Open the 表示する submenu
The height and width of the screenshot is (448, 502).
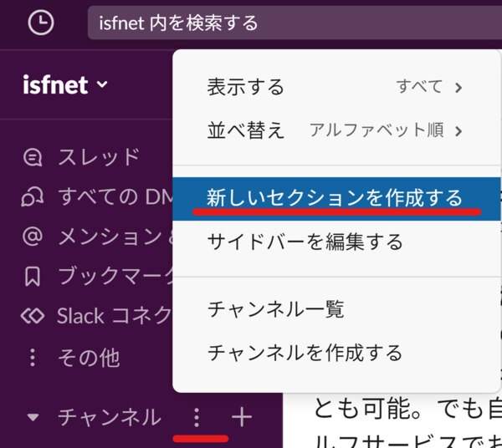point(336,87)
